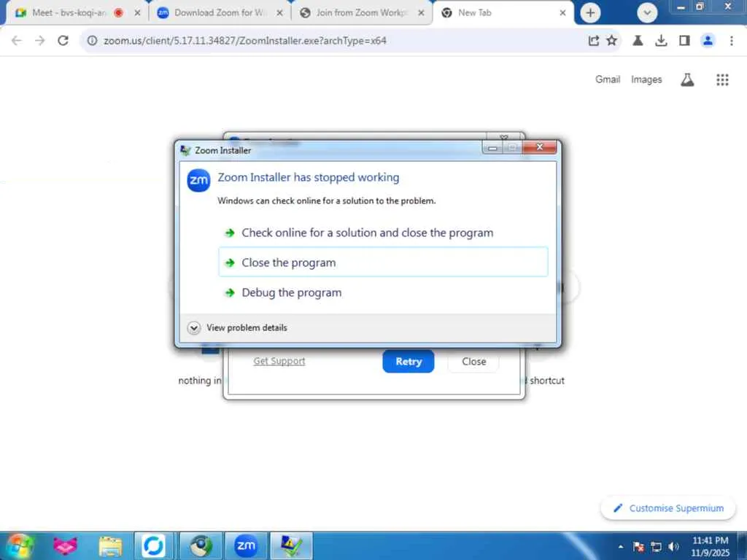Go forward with the browser forward arrow
Image resolution: width=747 pixels, height=560 pixels.
(x=40, y=41)
